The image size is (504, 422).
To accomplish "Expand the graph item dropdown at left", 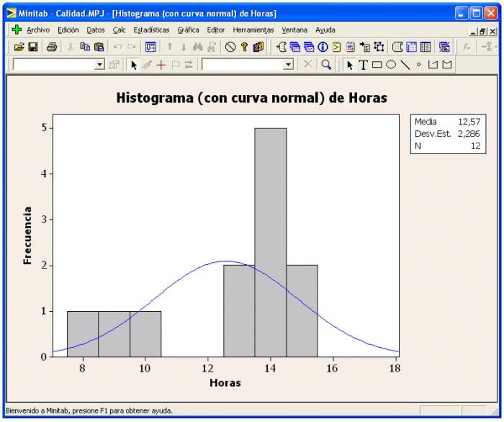I will pyautogui.click(x=100, y=65).
